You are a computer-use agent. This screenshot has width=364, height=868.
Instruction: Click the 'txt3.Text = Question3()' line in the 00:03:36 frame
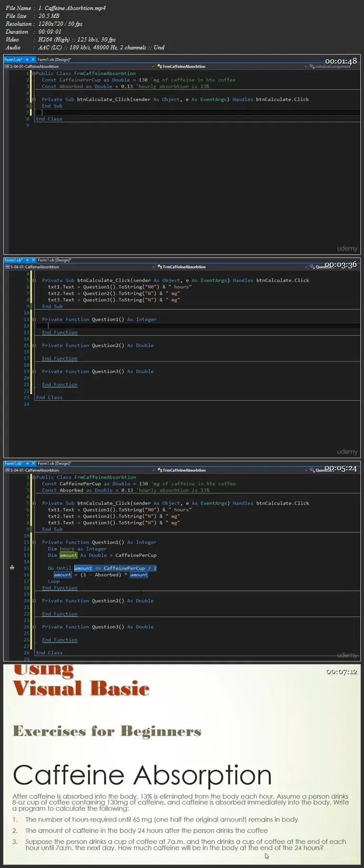114,300
